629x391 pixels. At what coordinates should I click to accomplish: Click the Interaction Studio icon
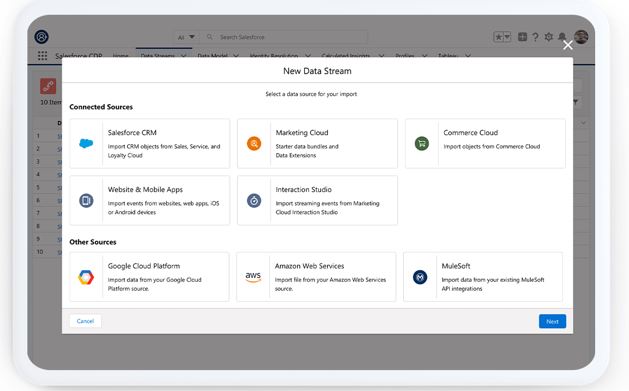pyautogui.click(x=254, y=200)
